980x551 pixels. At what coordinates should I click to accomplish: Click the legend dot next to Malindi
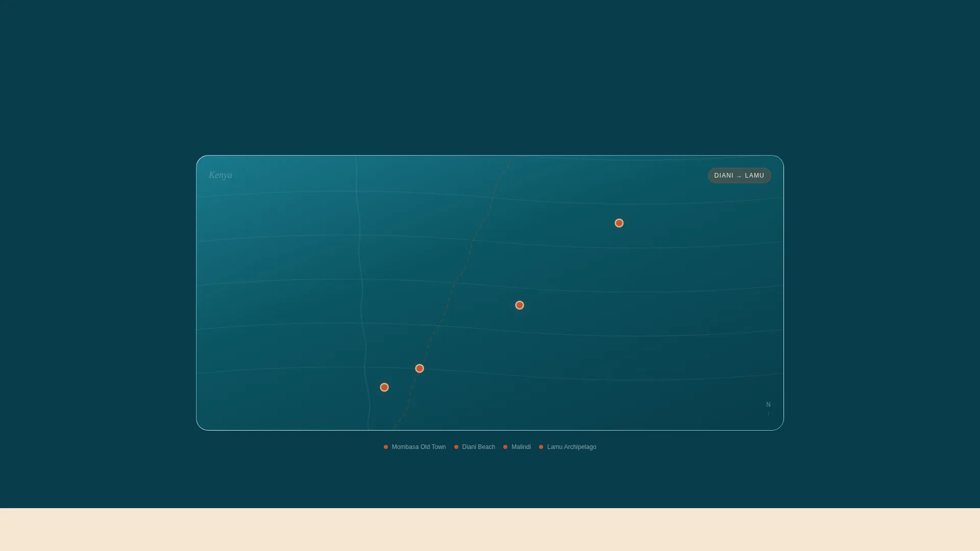tap(505, 447)
